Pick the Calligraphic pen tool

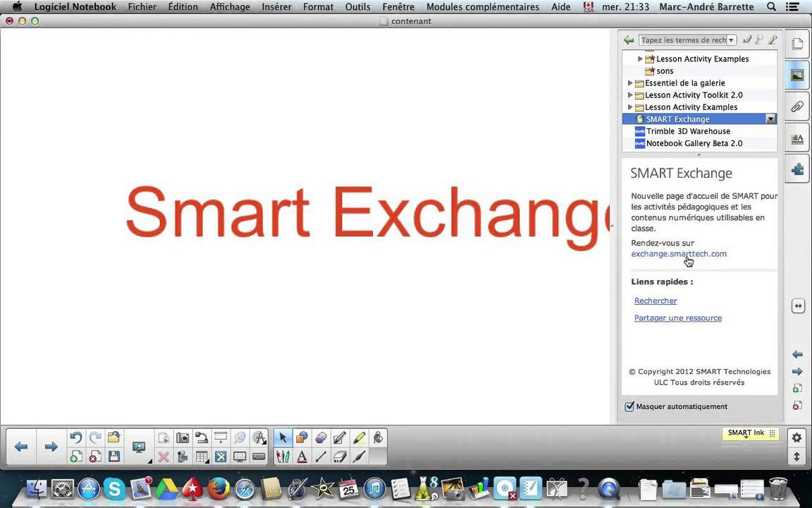[359, 456]
